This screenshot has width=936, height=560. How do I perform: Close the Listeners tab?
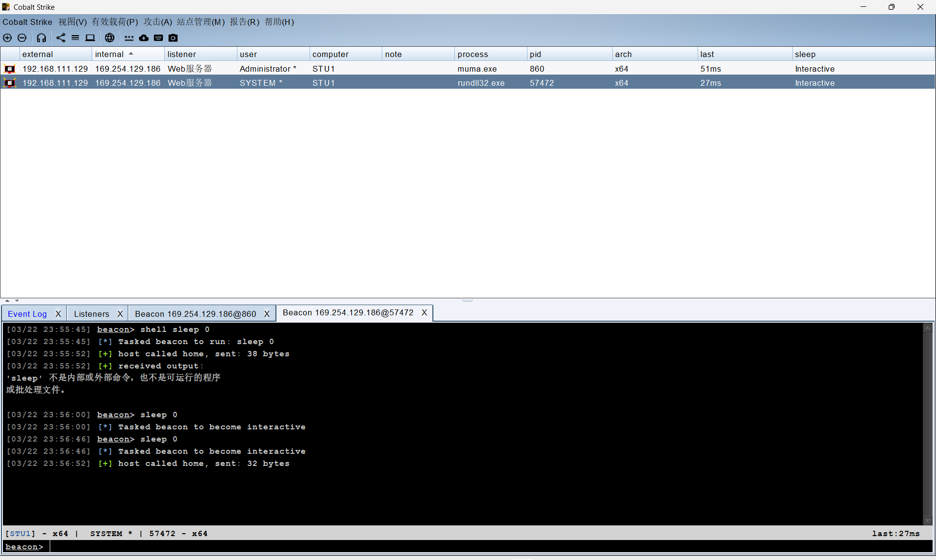(120, 314)
